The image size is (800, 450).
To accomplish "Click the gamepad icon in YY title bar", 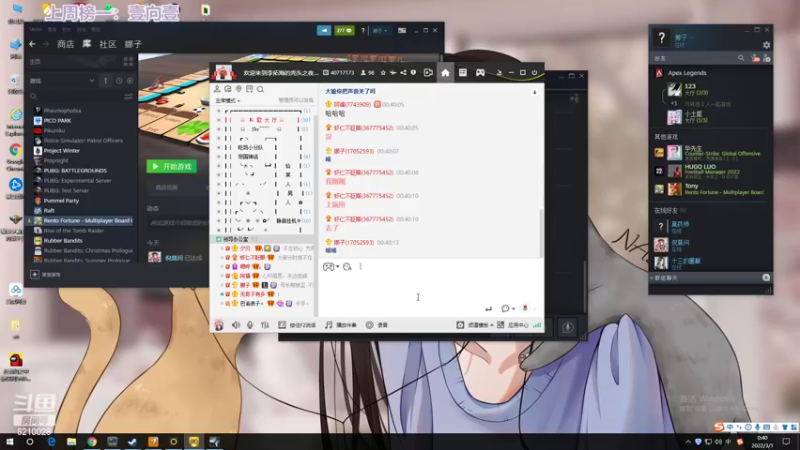I will [x=480, y=73].
